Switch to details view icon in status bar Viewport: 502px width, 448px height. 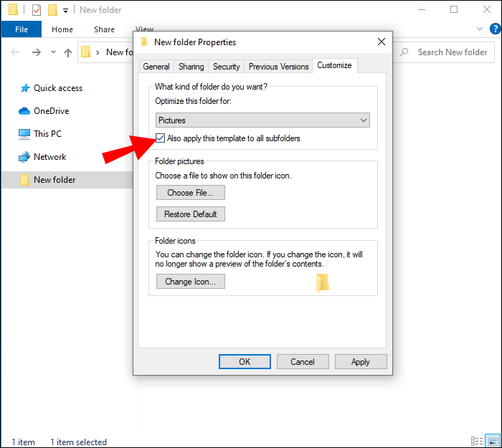[477, 441]
